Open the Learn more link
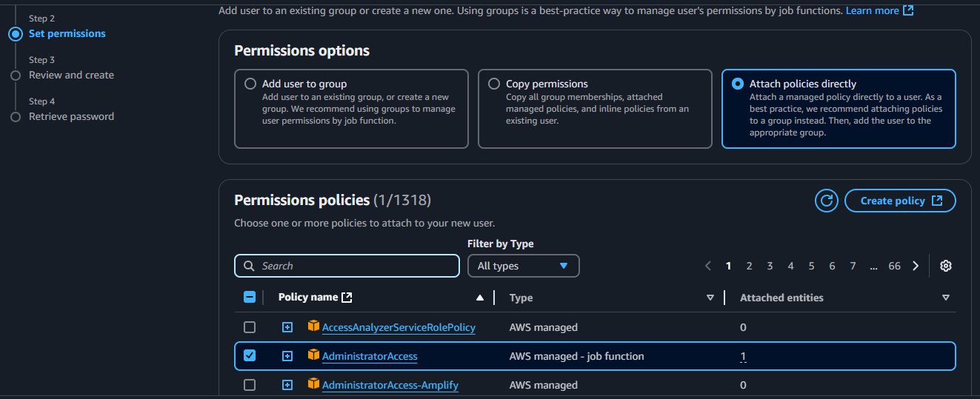Image resolution: width=980 pixels, height=399 pixels. tap(879, 10)
